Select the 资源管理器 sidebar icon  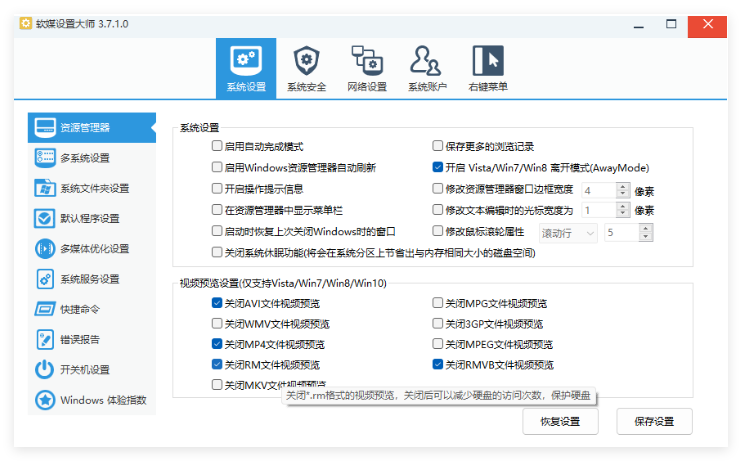click(45, 127)
